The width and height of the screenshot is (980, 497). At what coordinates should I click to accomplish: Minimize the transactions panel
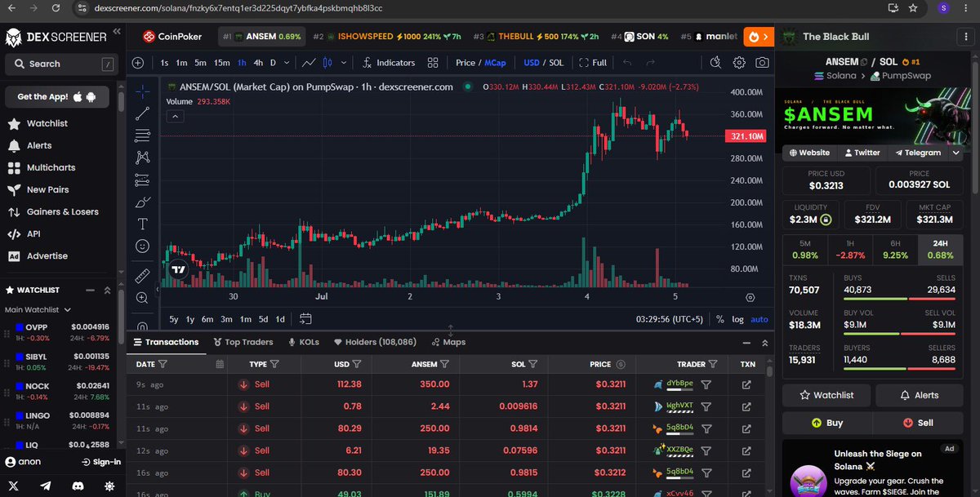[x=745, y=343]
